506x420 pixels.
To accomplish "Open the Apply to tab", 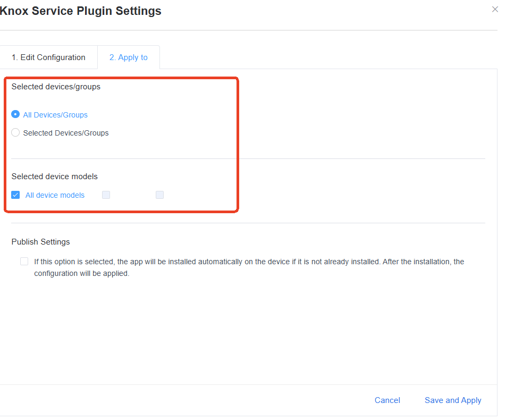I will (x=129, y=57).
